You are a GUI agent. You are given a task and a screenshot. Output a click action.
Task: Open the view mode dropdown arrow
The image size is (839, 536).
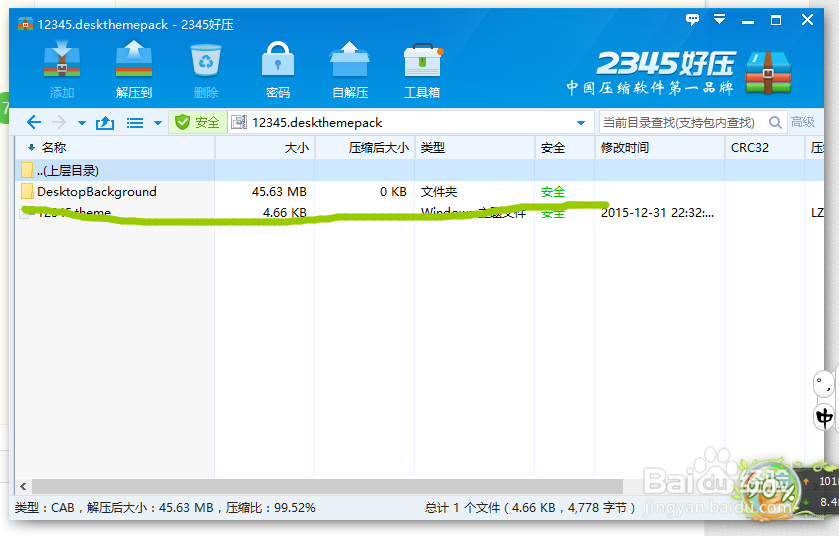tap(158, 123)
